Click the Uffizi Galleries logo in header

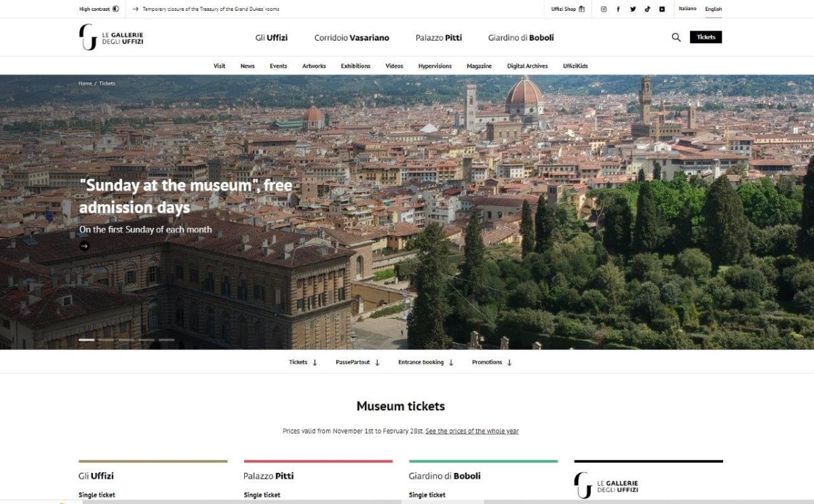point(111,37)
